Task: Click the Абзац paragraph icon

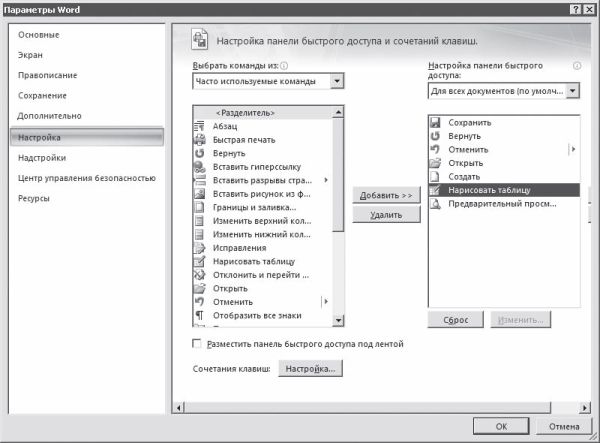Action: (x=199, y=126)
